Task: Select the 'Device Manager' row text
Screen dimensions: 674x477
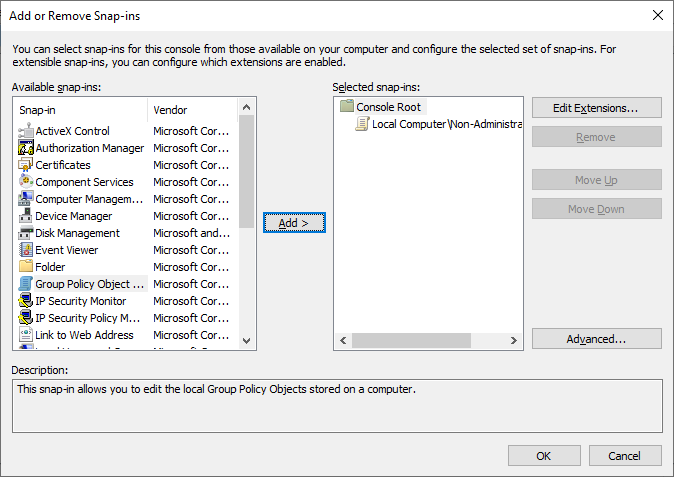Action: pyautogui.click(x=74, y=216)
